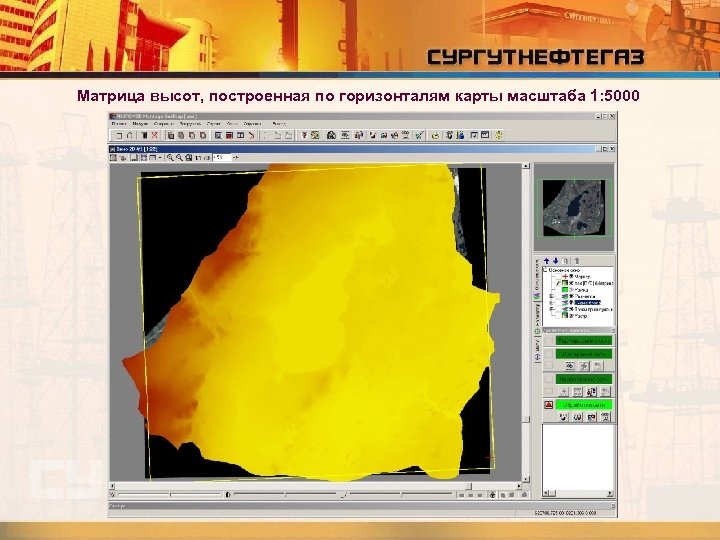Click the horizontal scrollbar below the map view
Viewport: 720px width, 540px height.
315,486
